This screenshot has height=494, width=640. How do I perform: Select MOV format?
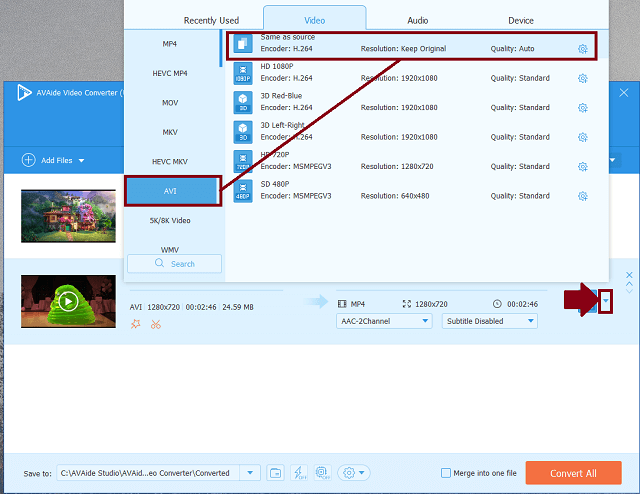[x=171, y=103]
